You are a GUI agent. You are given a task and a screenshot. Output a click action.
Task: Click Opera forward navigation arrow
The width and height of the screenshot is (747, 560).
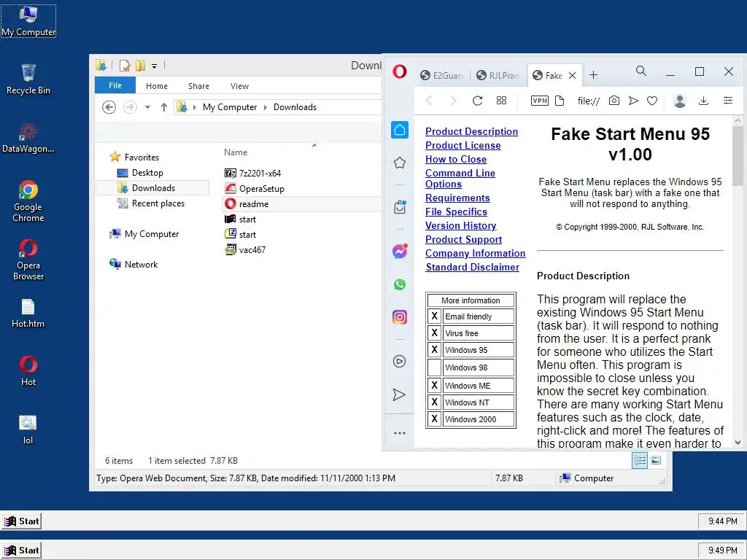click(x=453, y=101)
